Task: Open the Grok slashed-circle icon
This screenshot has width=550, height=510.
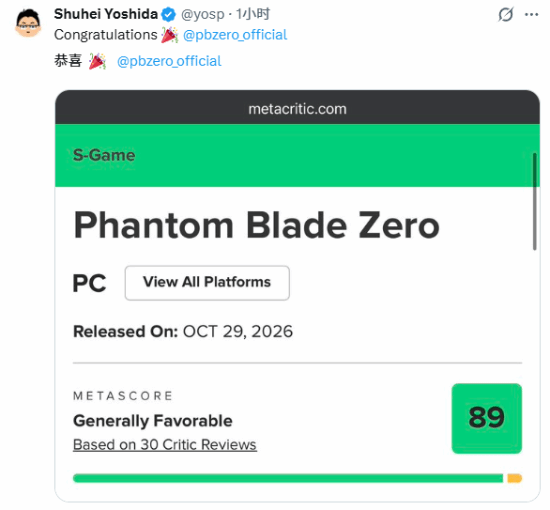Action: [506, 14]
